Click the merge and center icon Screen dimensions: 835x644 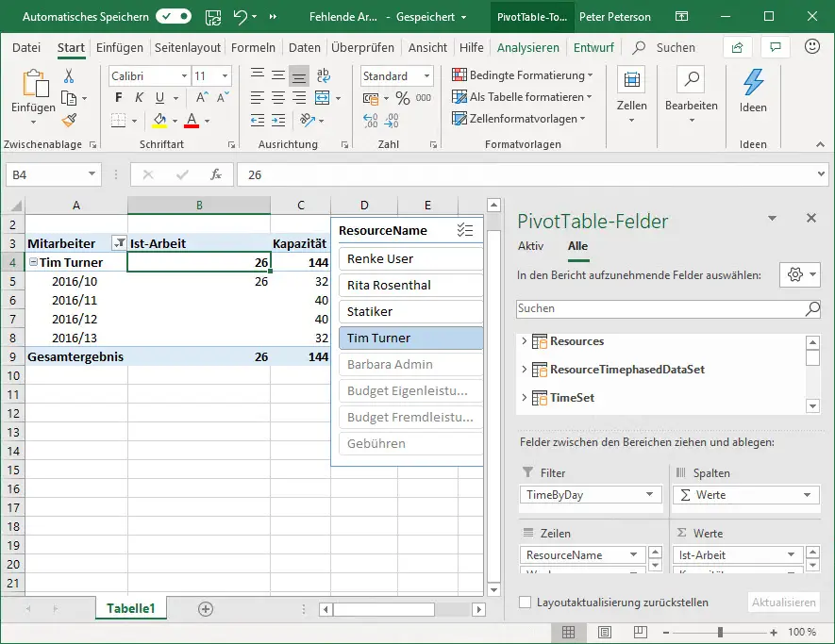tap(322, 98)
